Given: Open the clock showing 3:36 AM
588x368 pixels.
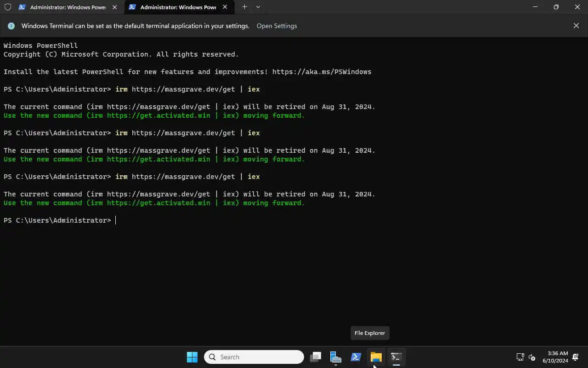Looking at the screenshot, I should 555,357.
